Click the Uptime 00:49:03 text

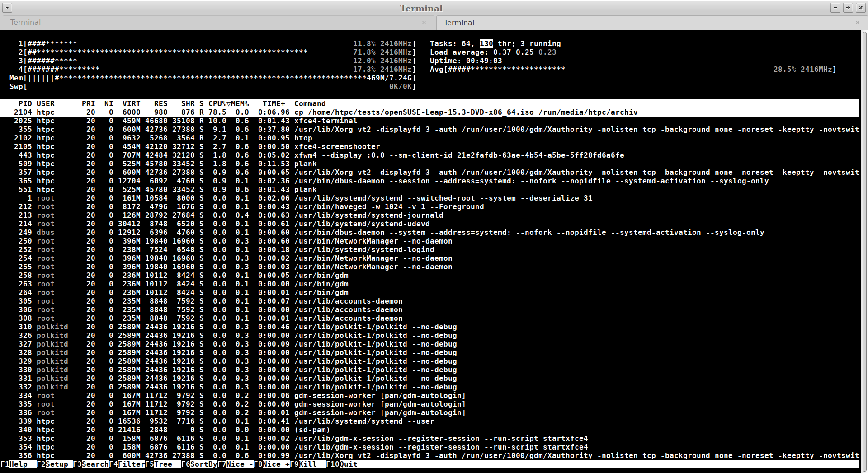point(466,61)
